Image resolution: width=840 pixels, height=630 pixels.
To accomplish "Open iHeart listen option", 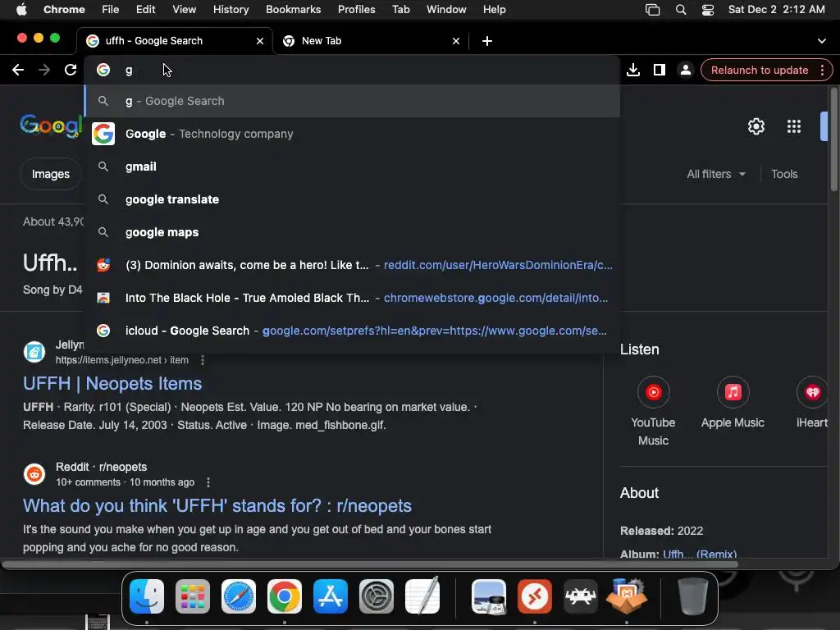I will click(x=812, y=403).
